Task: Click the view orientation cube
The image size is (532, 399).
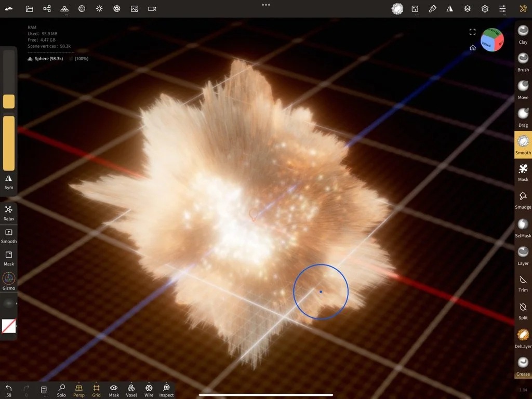Action: [x=492, y=39]
